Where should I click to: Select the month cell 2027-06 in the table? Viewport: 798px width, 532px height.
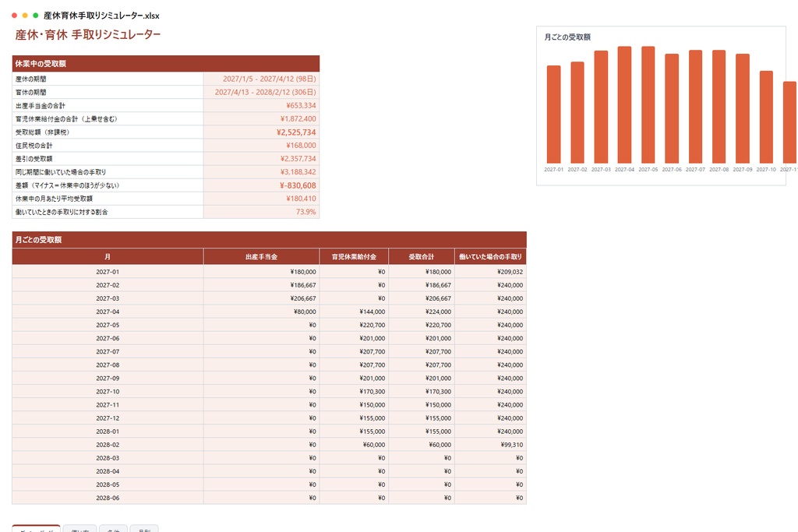(108, 338)
